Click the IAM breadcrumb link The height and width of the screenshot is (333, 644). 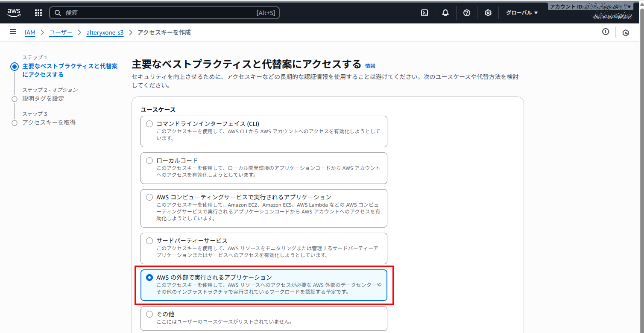tap(30, 32)
